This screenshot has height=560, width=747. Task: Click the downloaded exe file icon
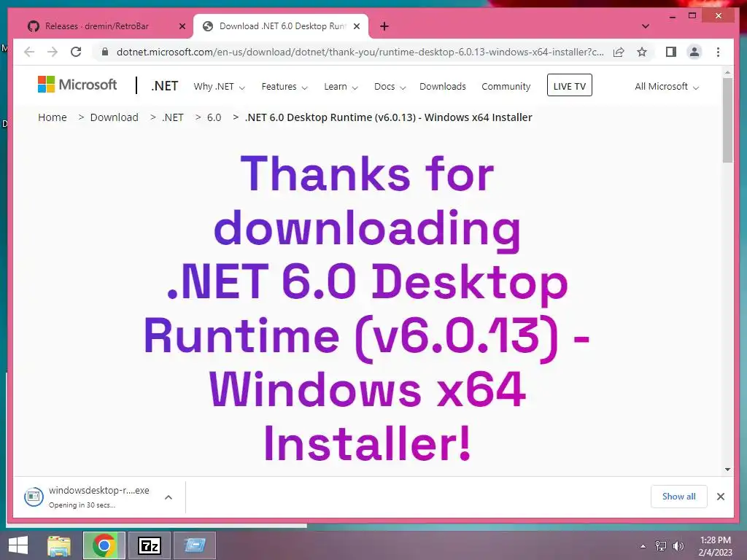point(34,497)
